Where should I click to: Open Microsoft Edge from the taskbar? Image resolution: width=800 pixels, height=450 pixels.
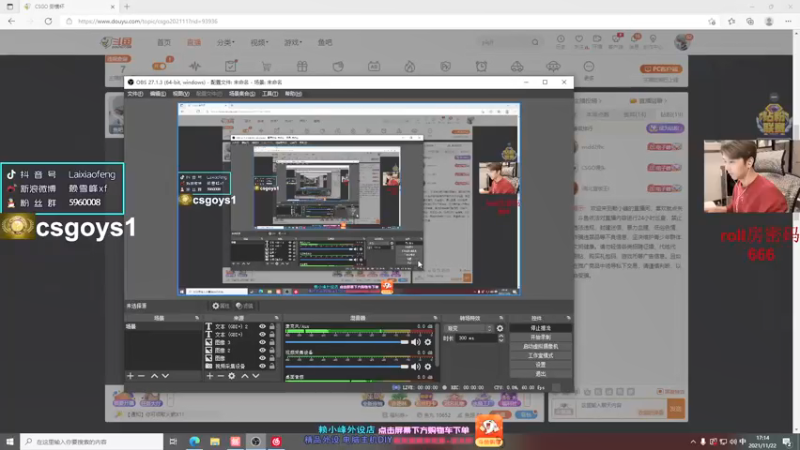[x=194, y=441]
